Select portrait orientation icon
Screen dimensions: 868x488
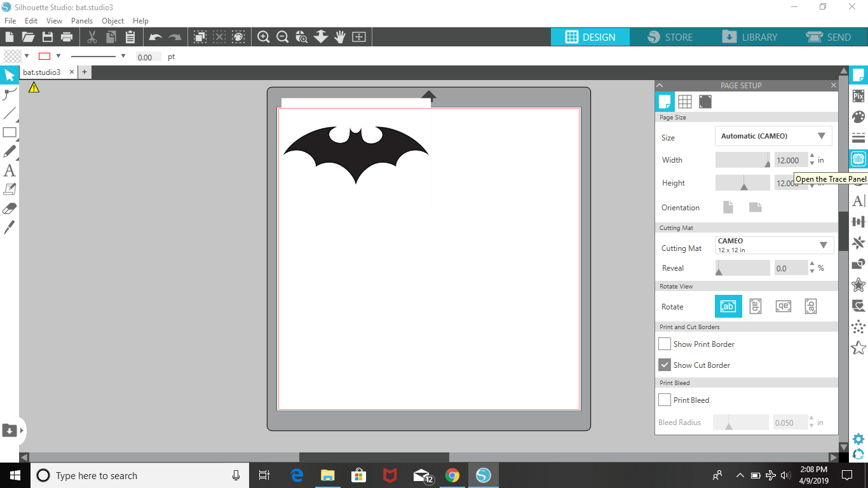(728, 207)
